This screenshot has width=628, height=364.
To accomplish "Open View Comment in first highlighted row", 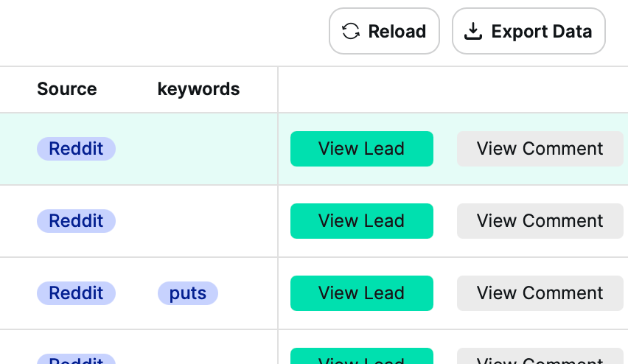I will [x=540, y=149].
